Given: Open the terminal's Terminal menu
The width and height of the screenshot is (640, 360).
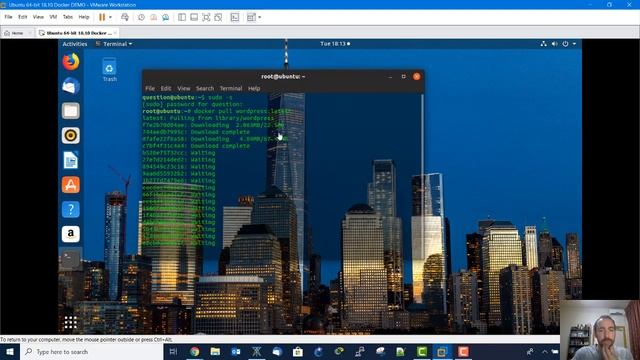Looking at the screenshot, I should (x=231, y=88).
